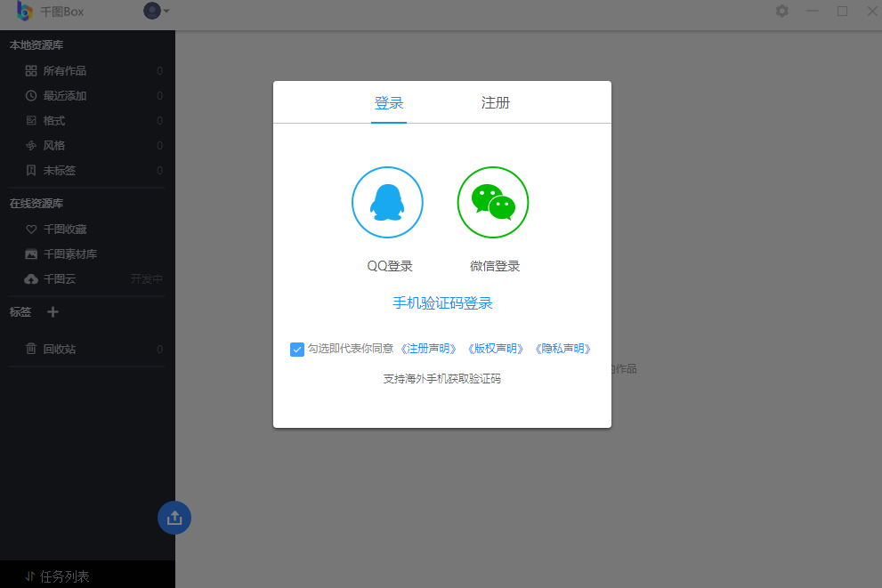Viewport: 882px width, 588px height.
Task: Open 回收站 in the sidebar
Action: 88,349
